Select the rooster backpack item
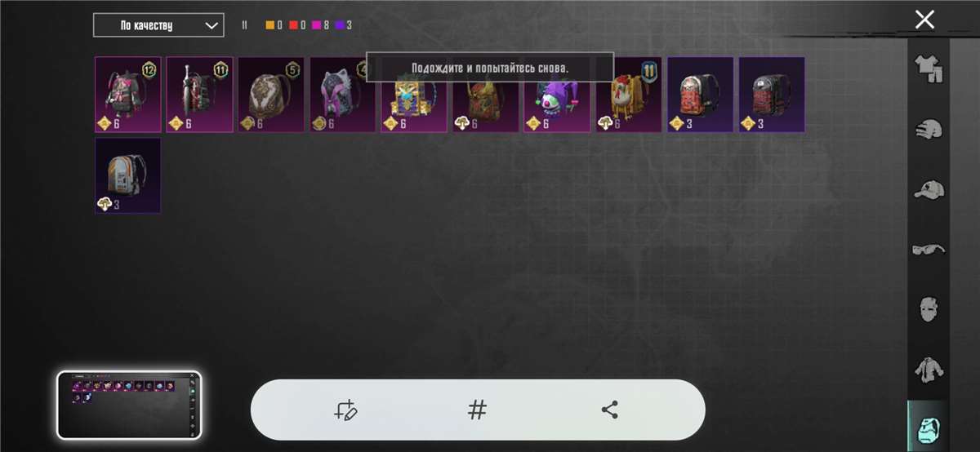Image resolution: width=980 pixels, height=452 pixels. point(629,95)
